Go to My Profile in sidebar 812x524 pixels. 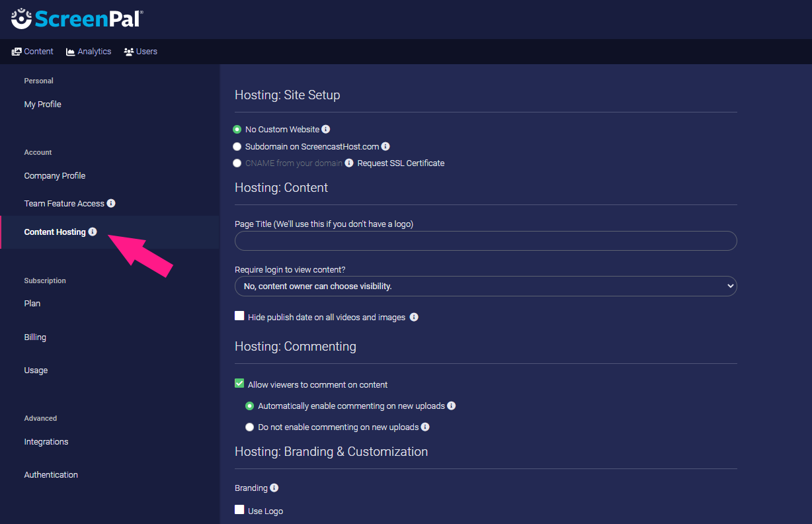point(43,104)
